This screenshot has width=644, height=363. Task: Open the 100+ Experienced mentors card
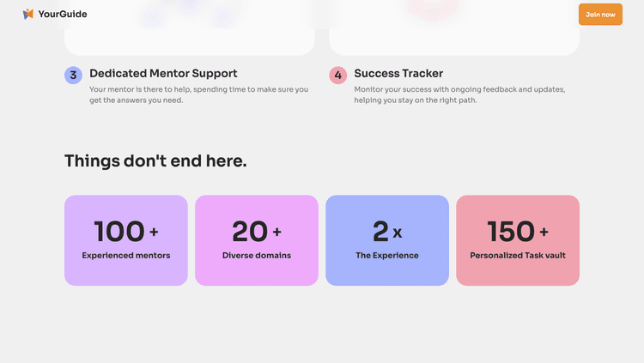coord(126,240)
